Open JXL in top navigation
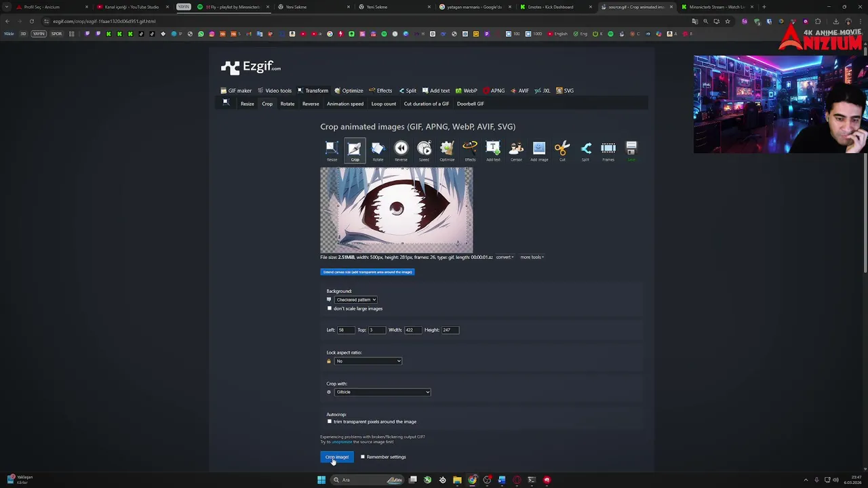 click(542, 90)
